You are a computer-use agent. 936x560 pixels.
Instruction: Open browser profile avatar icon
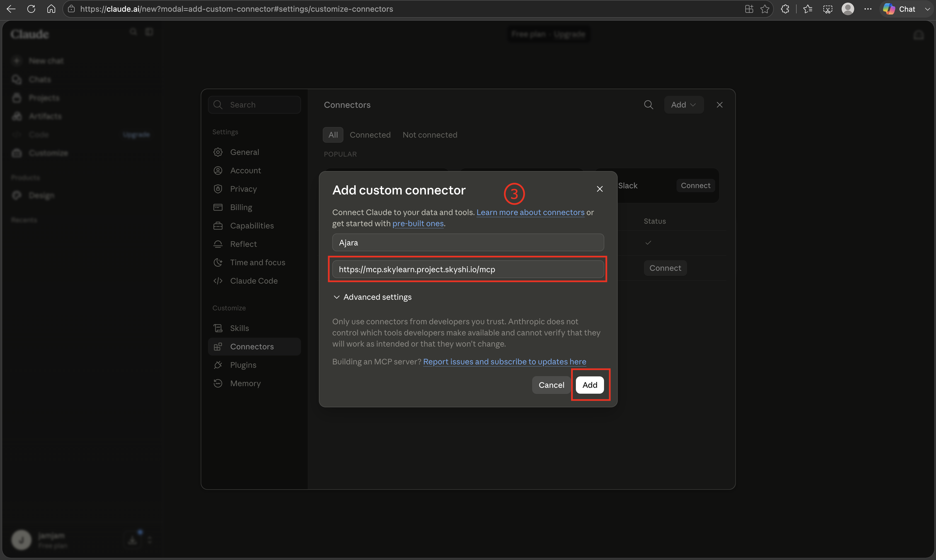point(848,9)
